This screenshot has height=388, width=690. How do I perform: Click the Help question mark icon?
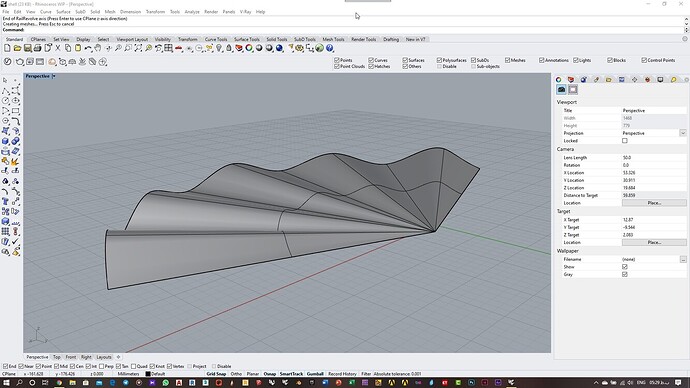[330, 48]
